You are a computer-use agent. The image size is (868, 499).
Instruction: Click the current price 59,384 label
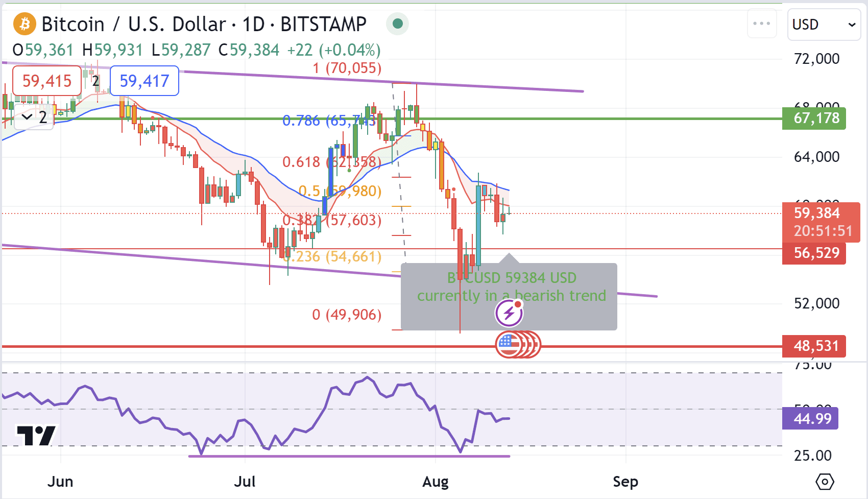click(x=821, y=222)
